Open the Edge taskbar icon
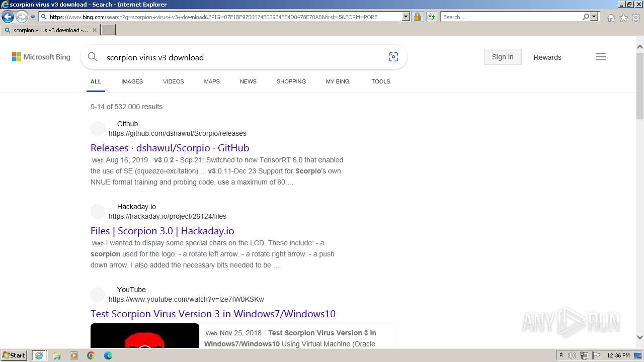 pyautogui.click(x=108, y=355)
